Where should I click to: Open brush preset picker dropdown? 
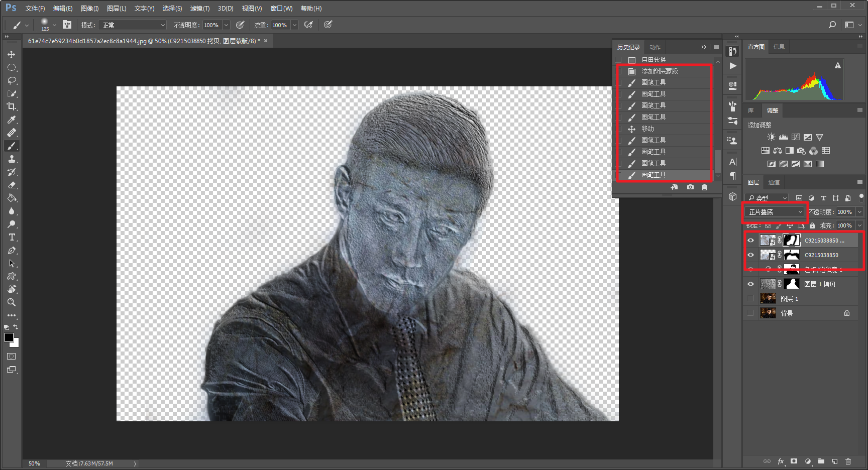tap(54, 25)
